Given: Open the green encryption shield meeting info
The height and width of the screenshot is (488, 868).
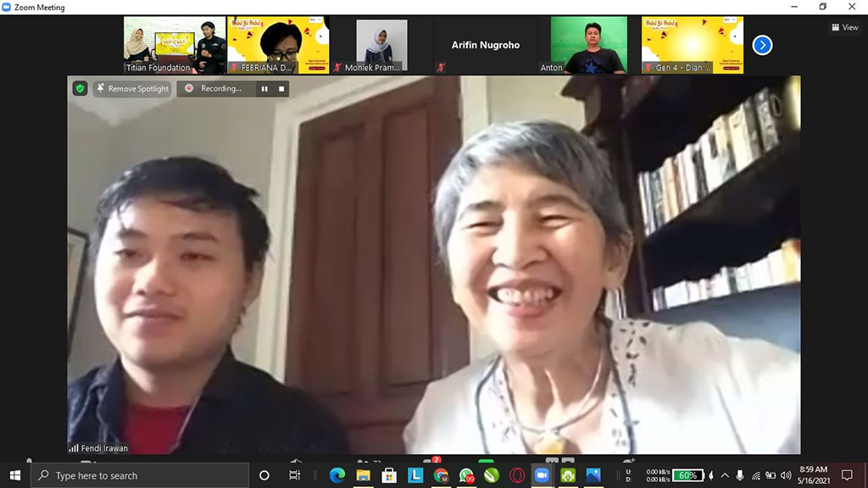Looking at the screenshot, I should [80, 88].
